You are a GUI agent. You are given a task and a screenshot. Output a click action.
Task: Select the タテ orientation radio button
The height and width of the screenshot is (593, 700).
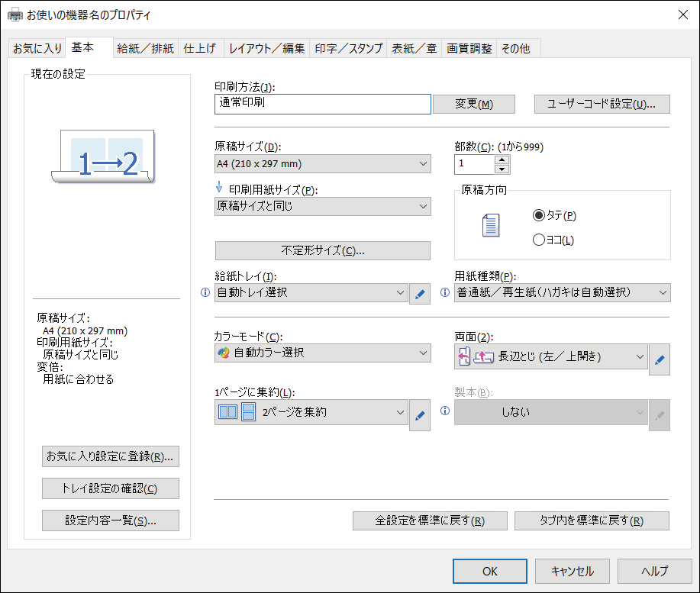pyautogui.click(x=538, y=215)
